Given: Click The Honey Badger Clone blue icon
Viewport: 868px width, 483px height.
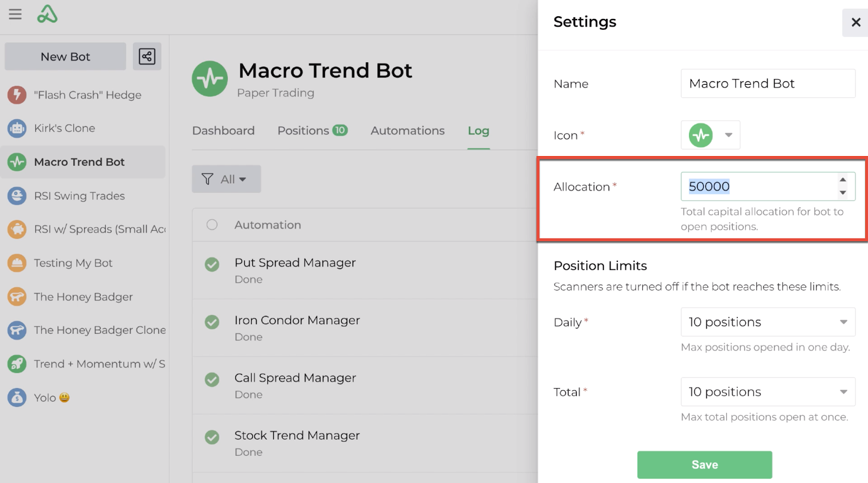Looking at the screenshot, I should (x=17, y=330).
